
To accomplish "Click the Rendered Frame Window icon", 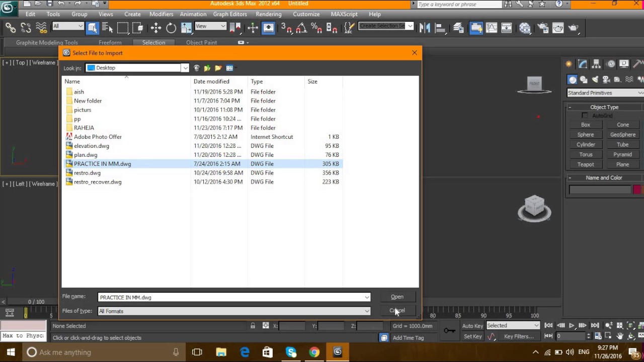I will (x=558, y=28).
